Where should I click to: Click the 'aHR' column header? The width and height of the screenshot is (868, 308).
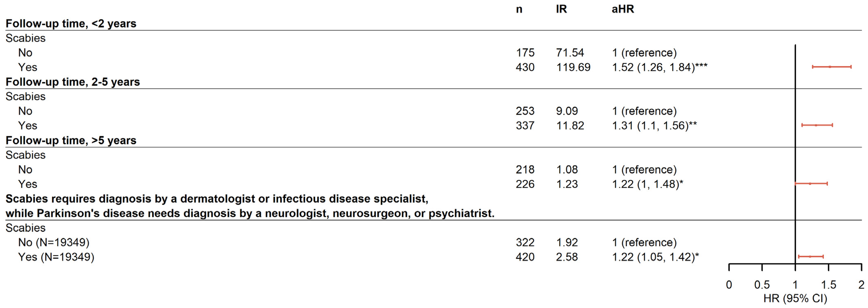pyautogui.click(x=623, y=9)
